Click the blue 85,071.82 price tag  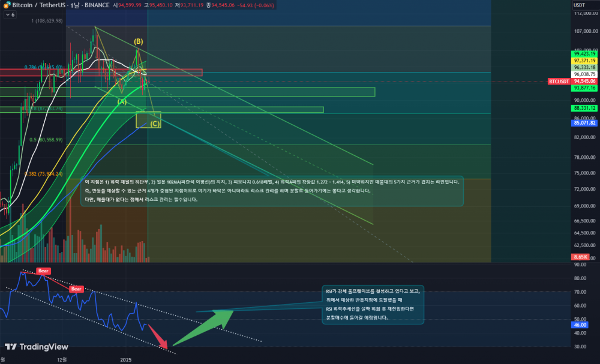[x=584, y=123]
